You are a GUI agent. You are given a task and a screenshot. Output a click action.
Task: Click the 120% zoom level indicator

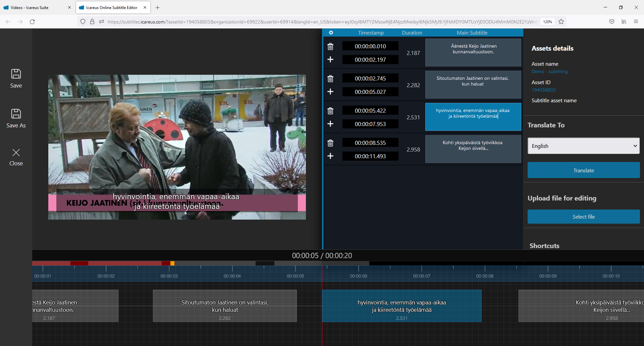547,22
